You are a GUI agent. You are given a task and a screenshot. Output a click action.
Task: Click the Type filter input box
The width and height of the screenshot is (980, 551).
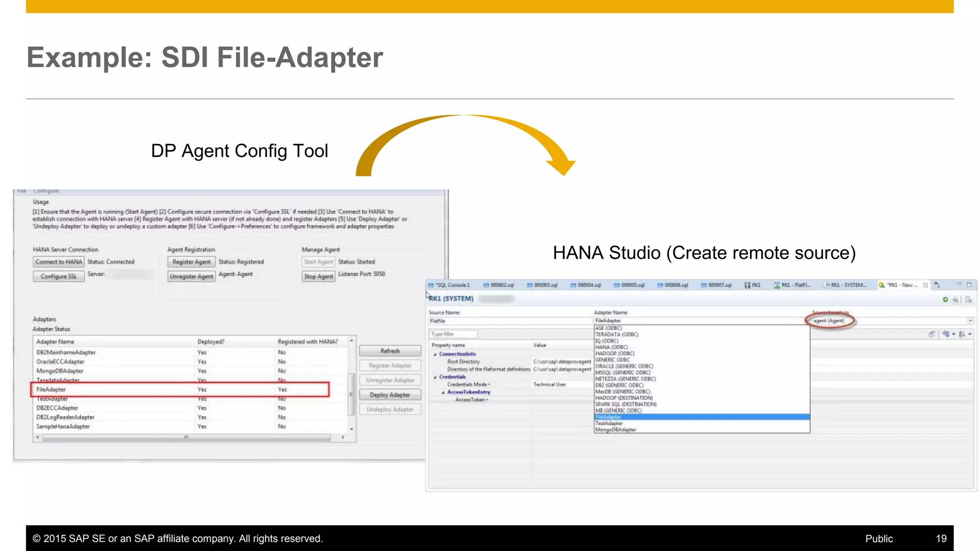[x=453, y=334]
